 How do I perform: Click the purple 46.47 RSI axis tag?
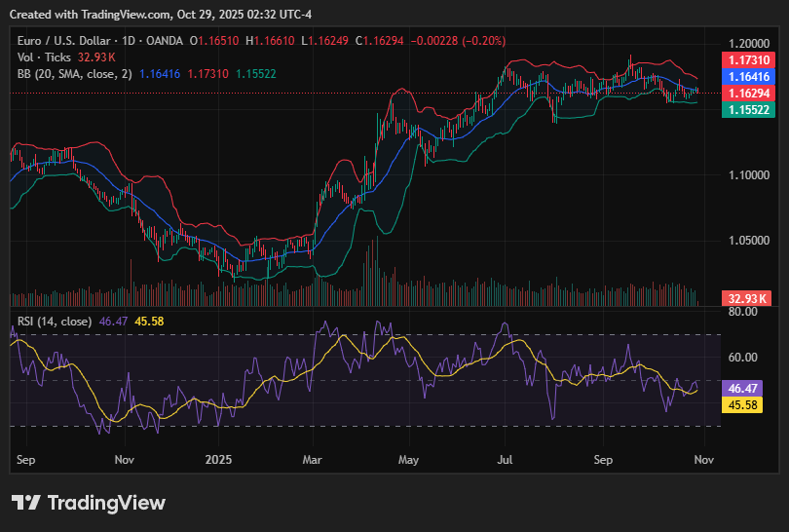(747, 387)
